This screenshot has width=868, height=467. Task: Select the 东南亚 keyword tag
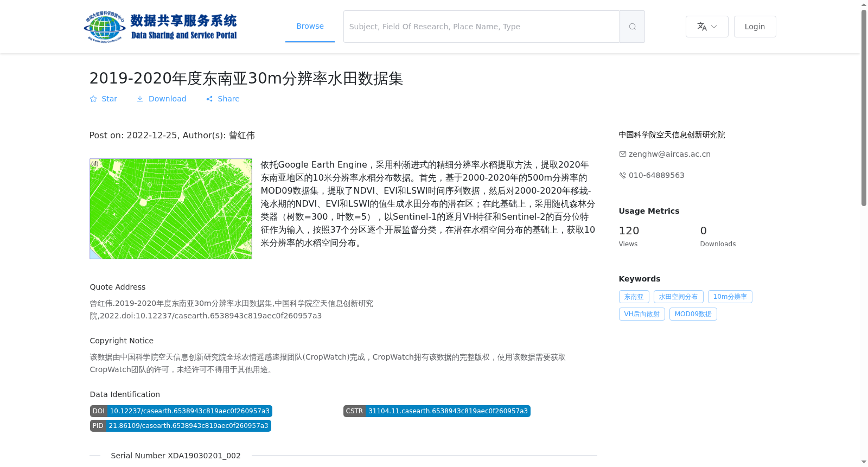pyautogui.click(x=634, y=297)
